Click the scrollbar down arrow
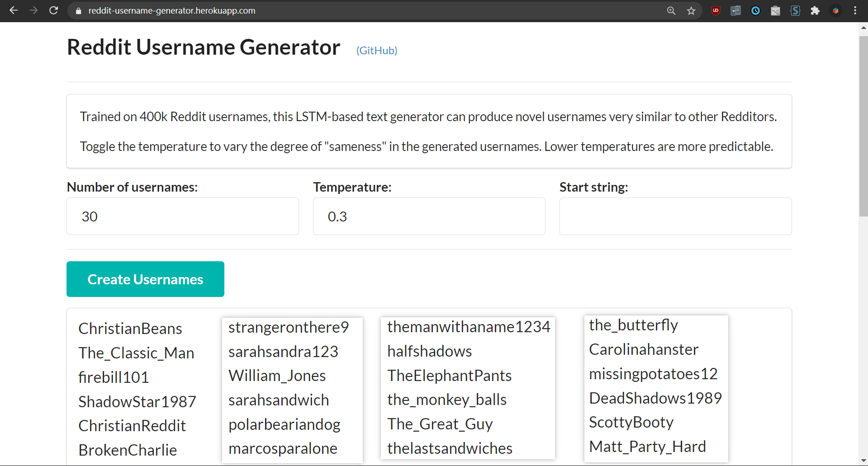 (x=863, y=461)
